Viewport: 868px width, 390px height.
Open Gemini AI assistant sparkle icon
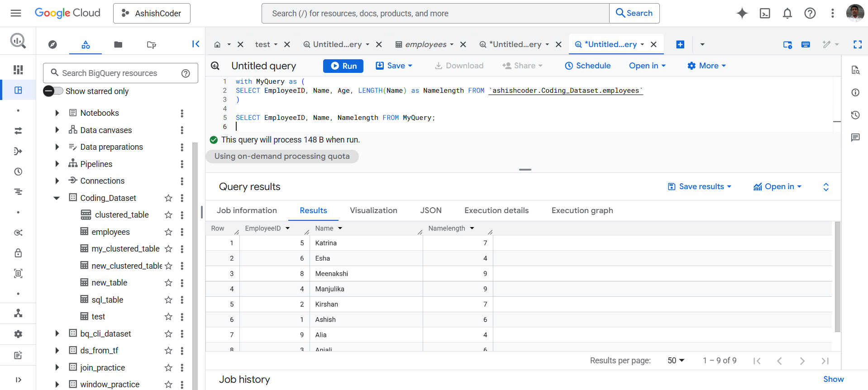[742, 13]
